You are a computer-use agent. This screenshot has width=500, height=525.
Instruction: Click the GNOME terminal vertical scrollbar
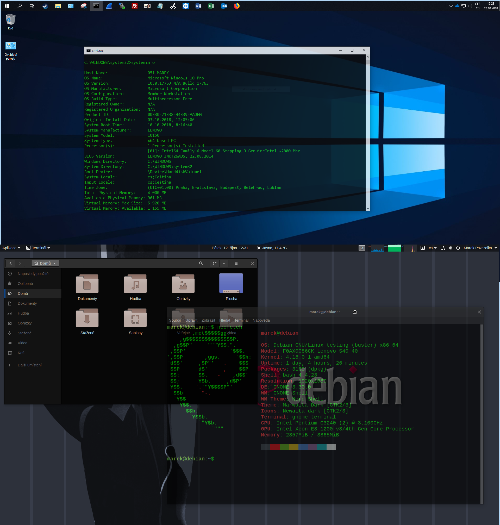(x=482, y=414)
